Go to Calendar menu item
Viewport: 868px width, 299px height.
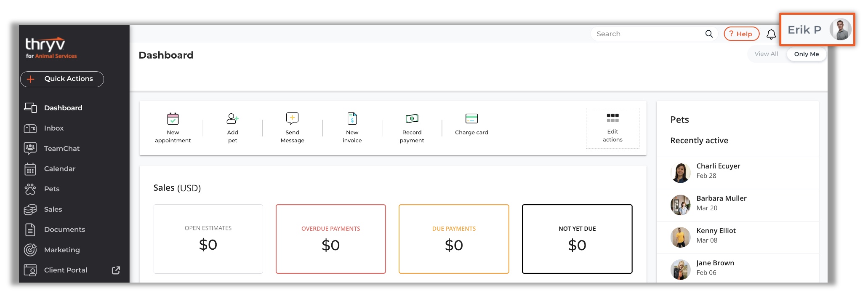pos(60,168)
